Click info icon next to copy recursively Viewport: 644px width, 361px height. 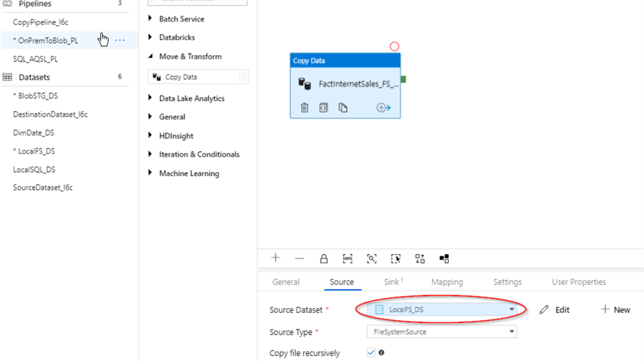tap(381, 352)
